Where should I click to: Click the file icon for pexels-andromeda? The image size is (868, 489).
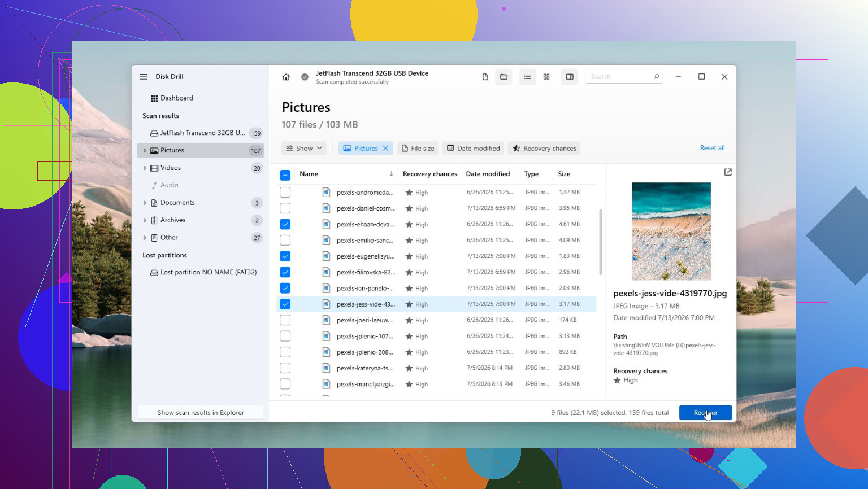326,192
